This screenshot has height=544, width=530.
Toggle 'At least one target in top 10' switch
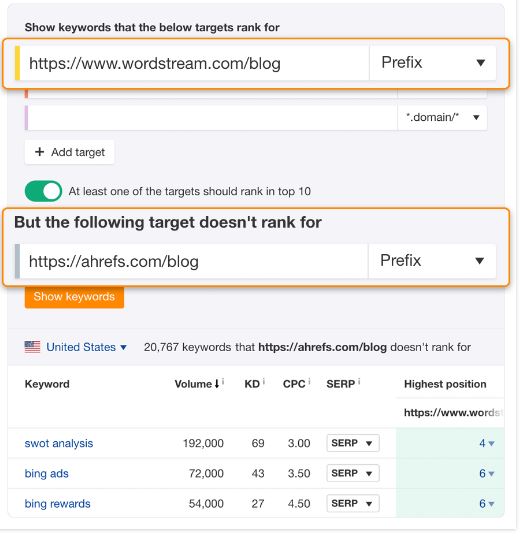tap(43, 191)
